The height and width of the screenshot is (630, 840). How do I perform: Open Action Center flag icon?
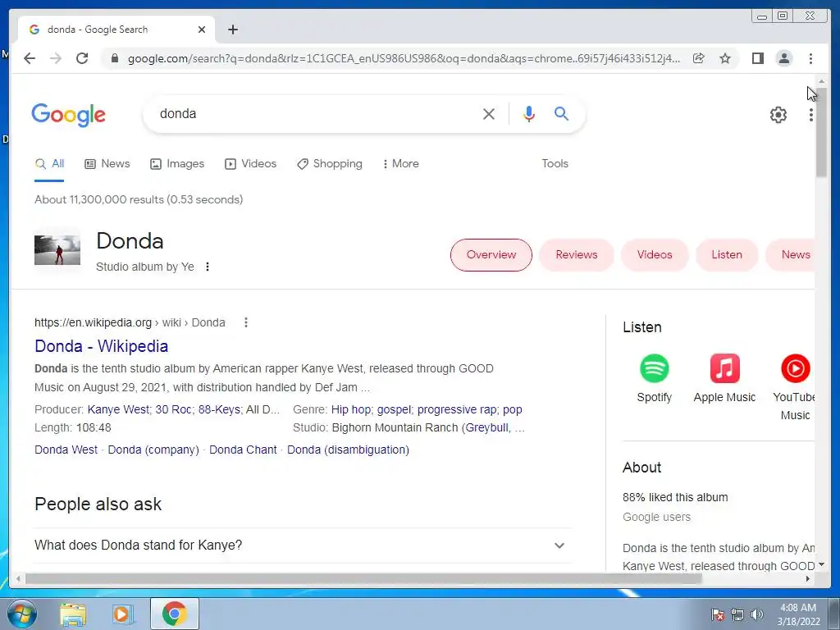pos(718,614)
